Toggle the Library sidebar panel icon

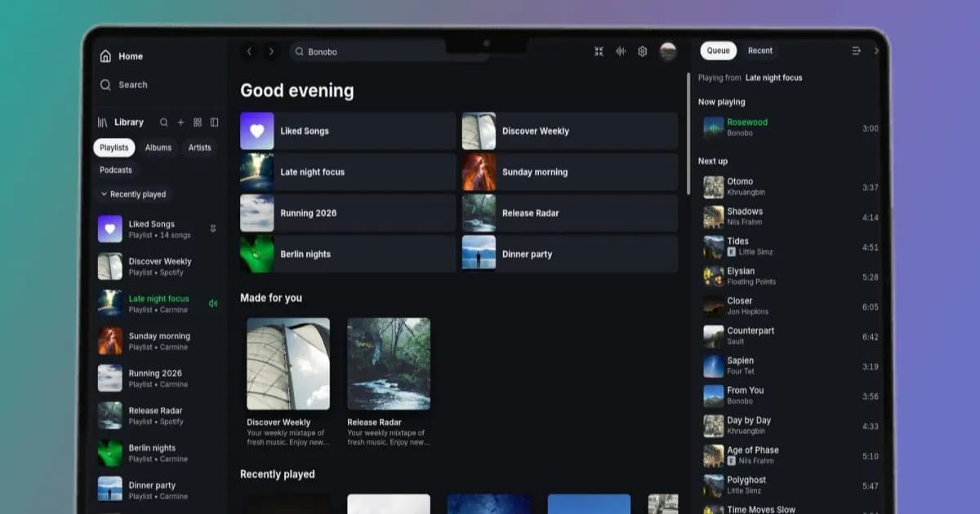tap(214, 122)
